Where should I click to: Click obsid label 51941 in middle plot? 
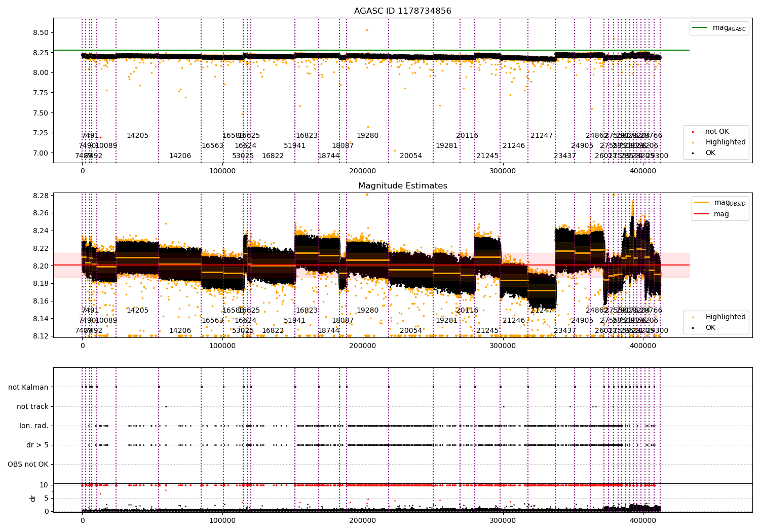point(294,321)
